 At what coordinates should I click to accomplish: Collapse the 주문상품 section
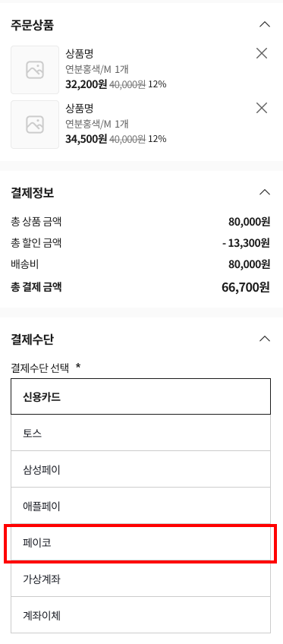coord(265,24)
